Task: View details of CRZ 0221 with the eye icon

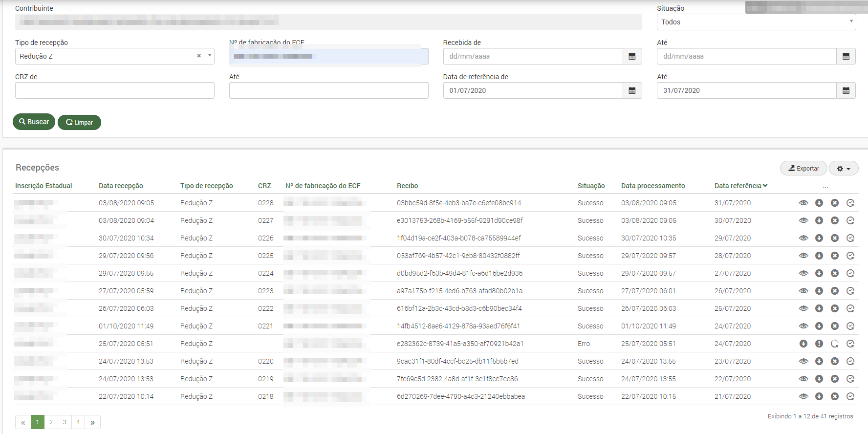Action: 803,326
